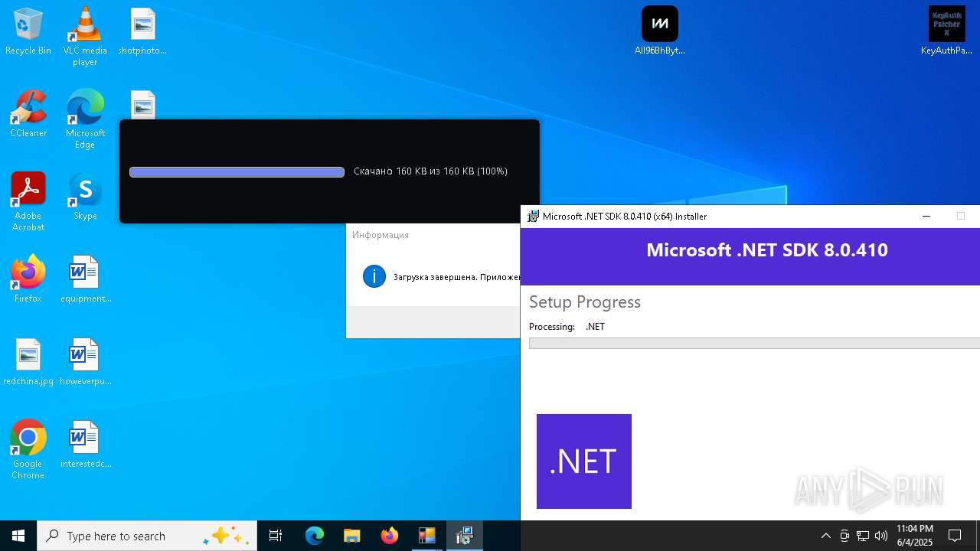
Task: Click the 'Processing: .NET' label
Action: 567,327
